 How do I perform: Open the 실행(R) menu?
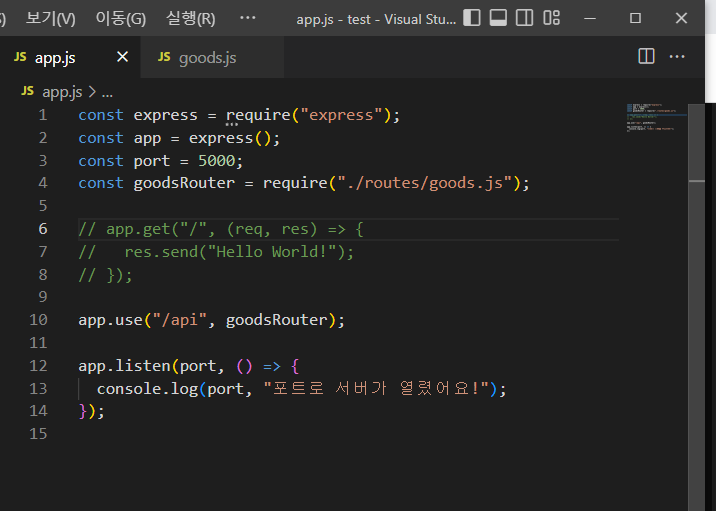point(190,19)
